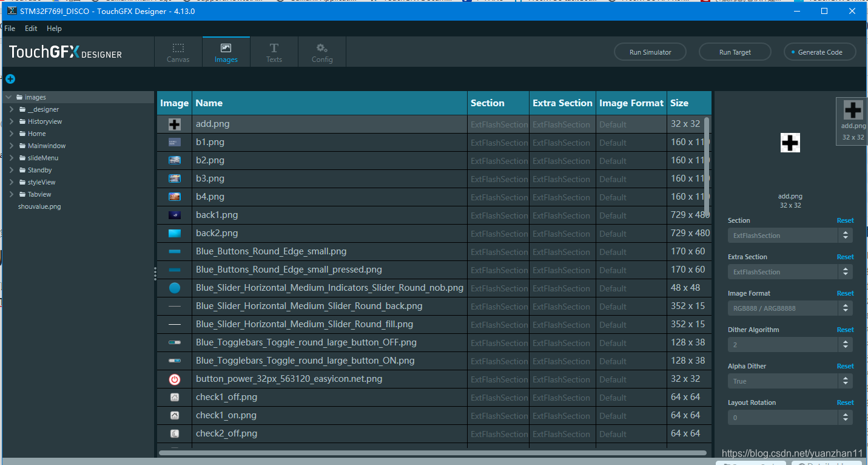This screenshot has width=868, height=465.
Task: Click the Generate Code button
Action: click(820, 52)
